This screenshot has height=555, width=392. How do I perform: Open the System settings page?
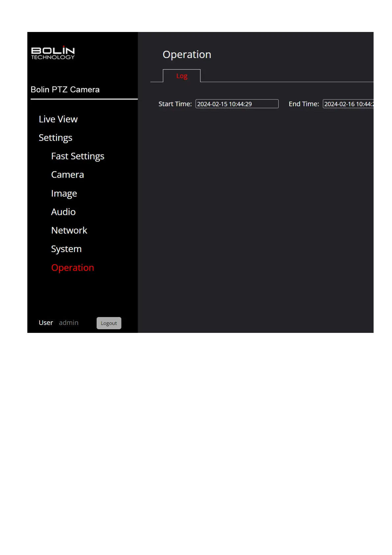(66, 249)
